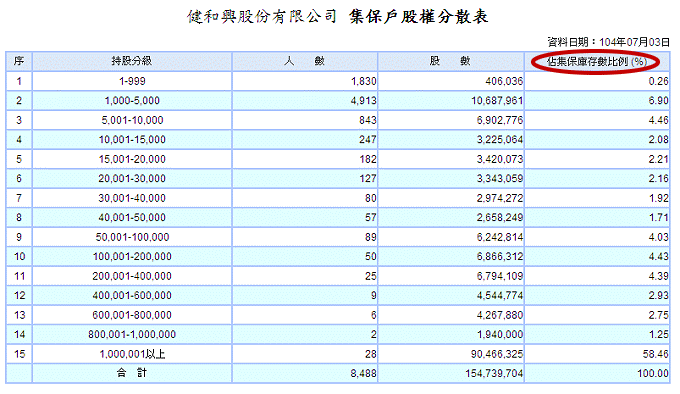The image size is (680, 394).
Task: Click percentage value 1.92
Action: [658, 198]
